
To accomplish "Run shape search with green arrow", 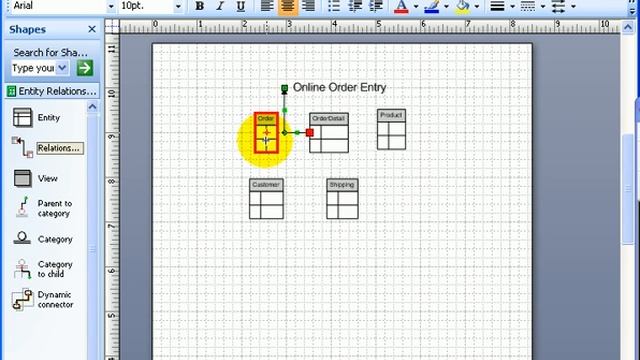I will (x=85, y=68).
